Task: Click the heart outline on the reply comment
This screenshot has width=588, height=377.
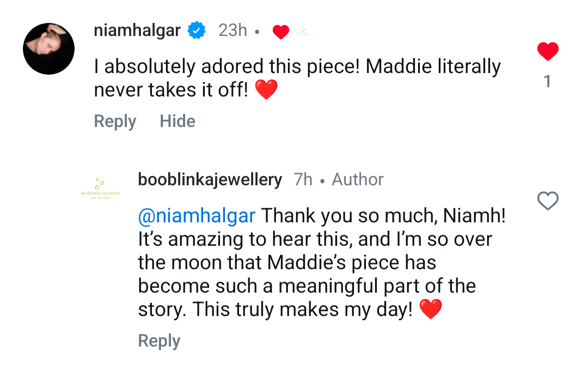Action: point(548,201)
